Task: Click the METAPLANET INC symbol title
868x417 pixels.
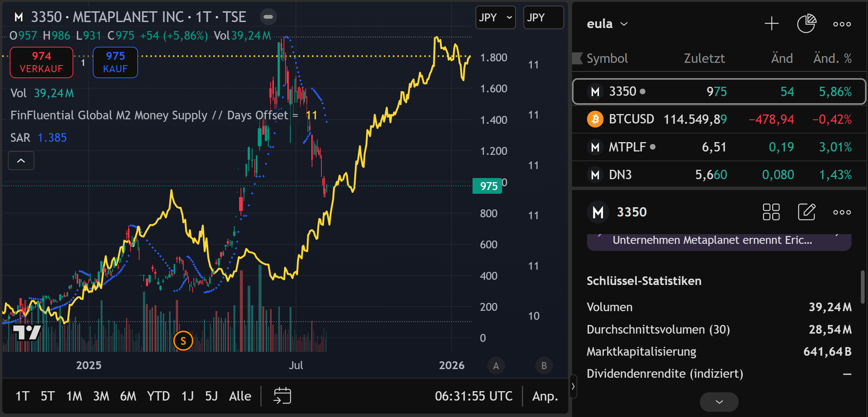Action: coord(128,17)
